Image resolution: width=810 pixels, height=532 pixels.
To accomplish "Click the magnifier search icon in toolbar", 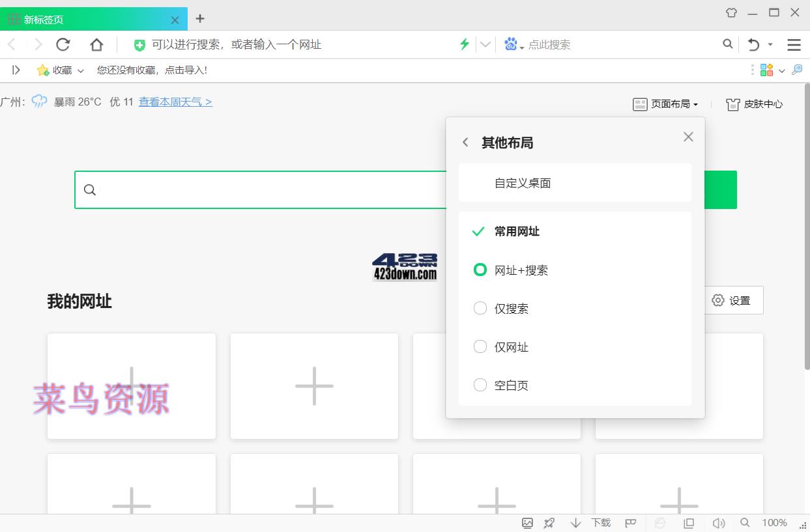I will coord(728,44).
